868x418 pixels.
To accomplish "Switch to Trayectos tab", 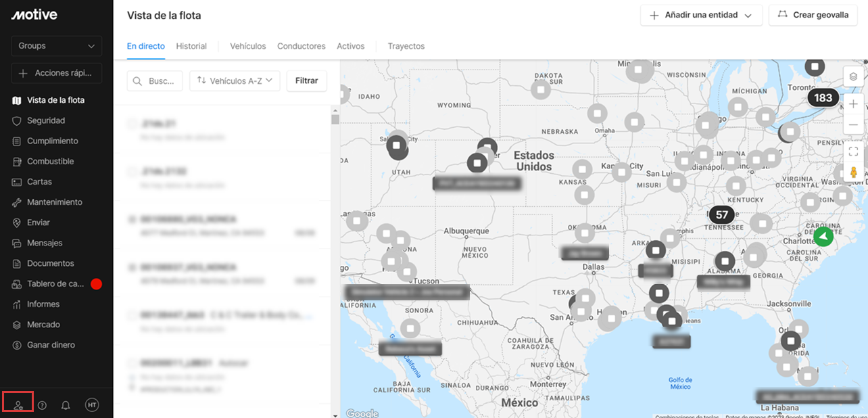I will pos(406,46).
